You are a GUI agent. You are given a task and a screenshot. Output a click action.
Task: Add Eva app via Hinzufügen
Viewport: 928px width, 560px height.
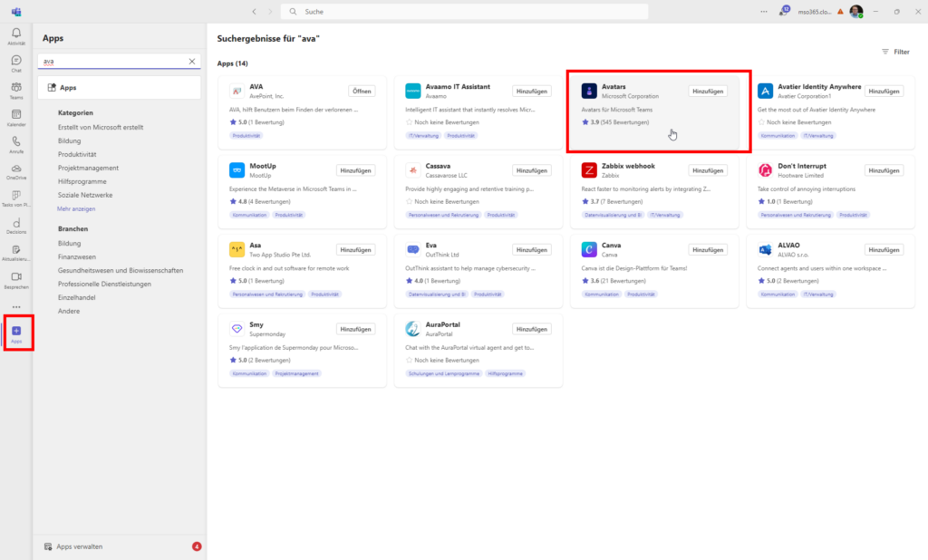[531, 250]
